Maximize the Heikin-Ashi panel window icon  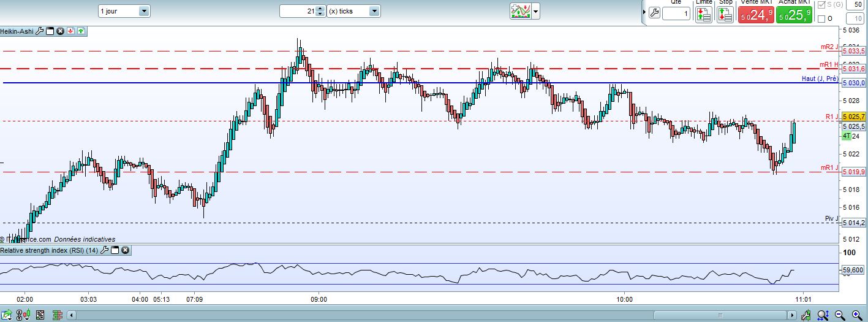pyautogui.click(x=50, y=31)
